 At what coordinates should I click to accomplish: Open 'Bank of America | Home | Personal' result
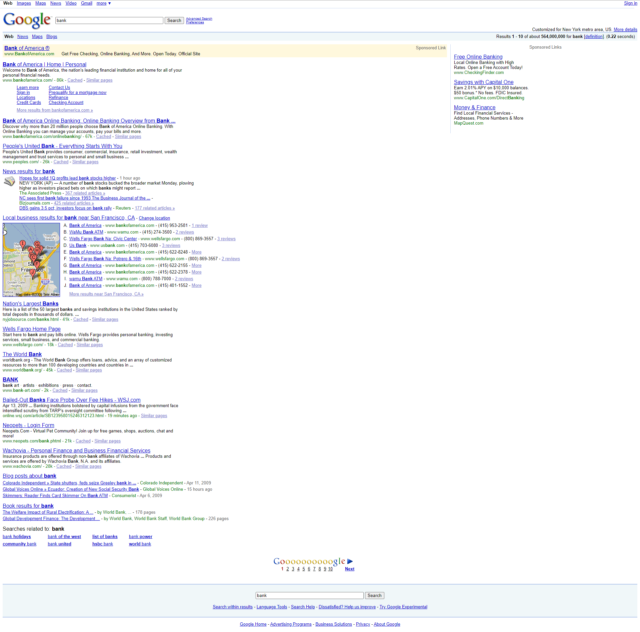(44, 65)
